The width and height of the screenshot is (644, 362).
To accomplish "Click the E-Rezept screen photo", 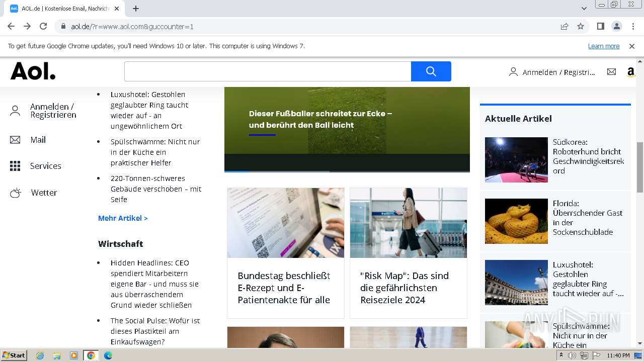I will 286,223.
